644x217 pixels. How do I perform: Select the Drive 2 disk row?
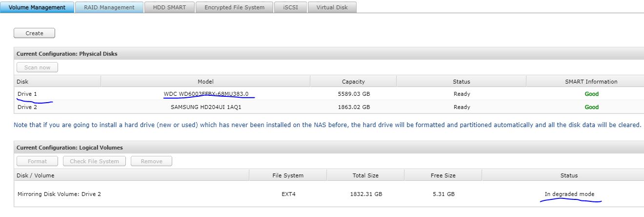tap(27, 107)
